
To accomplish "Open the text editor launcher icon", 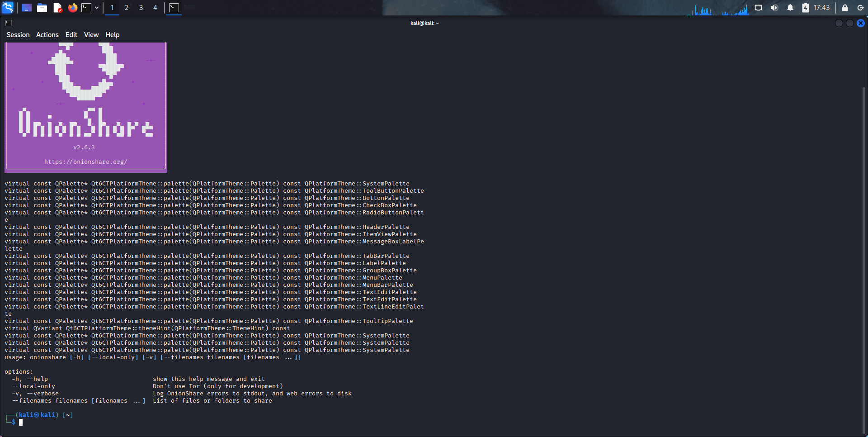I will [57, 8].
